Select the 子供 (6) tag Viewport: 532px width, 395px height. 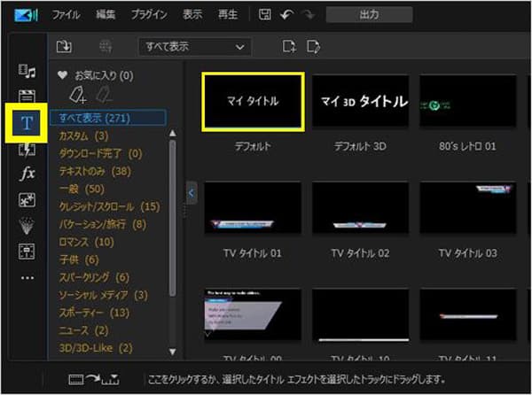(x=79, y=259)
